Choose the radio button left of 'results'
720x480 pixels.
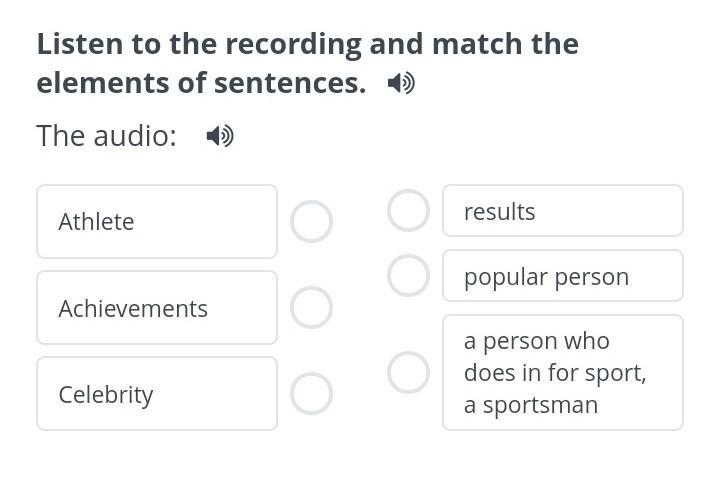coord(408,211)
